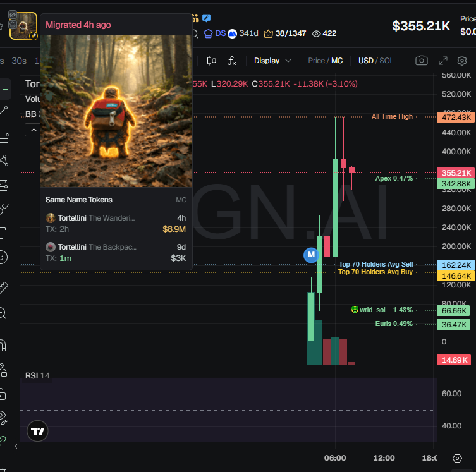Click the Euris 0.49% holder label

394,324
